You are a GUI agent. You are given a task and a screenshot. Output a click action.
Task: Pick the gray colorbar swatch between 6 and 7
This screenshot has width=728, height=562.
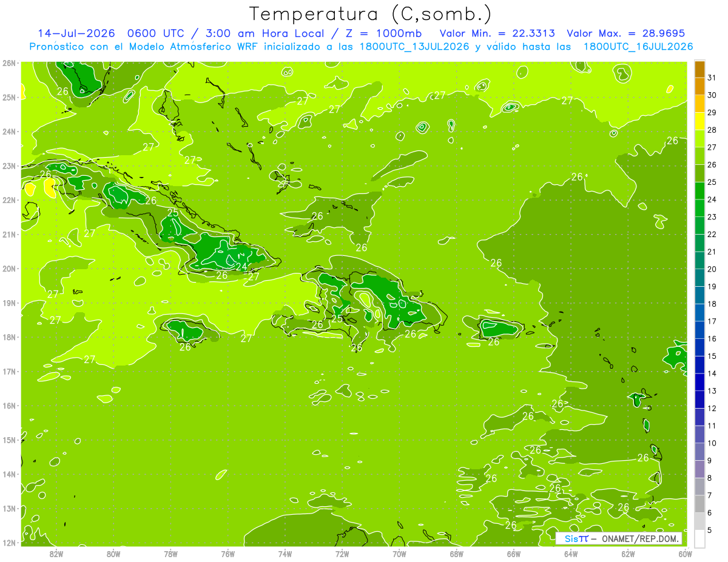(699, 504)
